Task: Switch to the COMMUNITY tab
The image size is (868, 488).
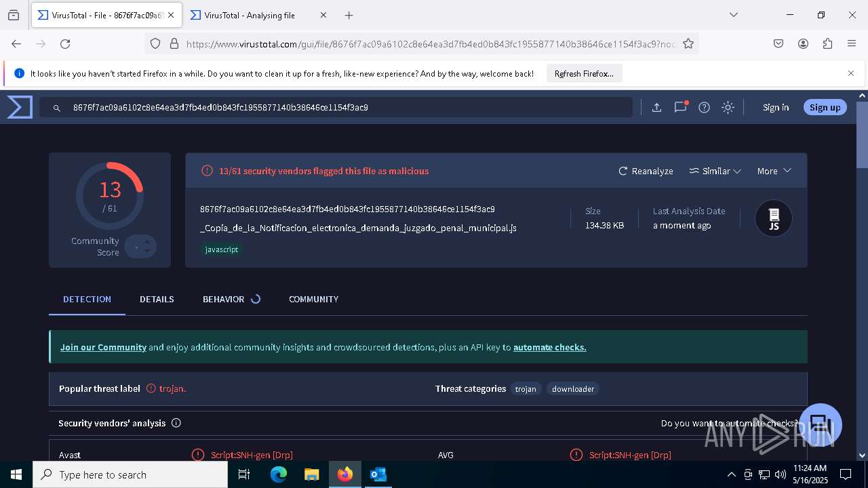Action: point(313,299)
